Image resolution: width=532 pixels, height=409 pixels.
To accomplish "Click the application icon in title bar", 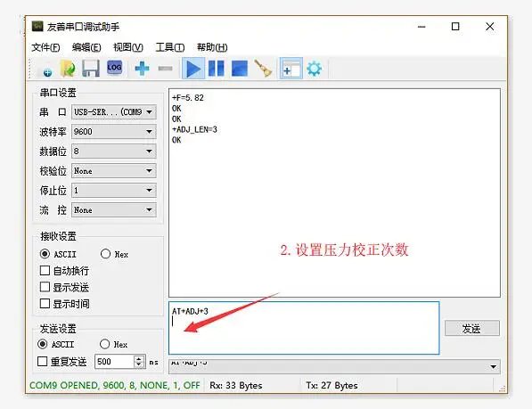I will [37, 27].
